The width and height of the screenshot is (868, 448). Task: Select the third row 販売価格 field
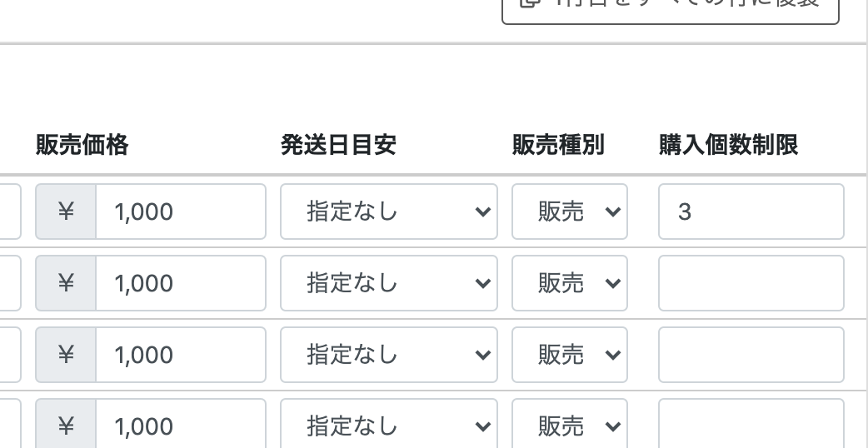181,355
